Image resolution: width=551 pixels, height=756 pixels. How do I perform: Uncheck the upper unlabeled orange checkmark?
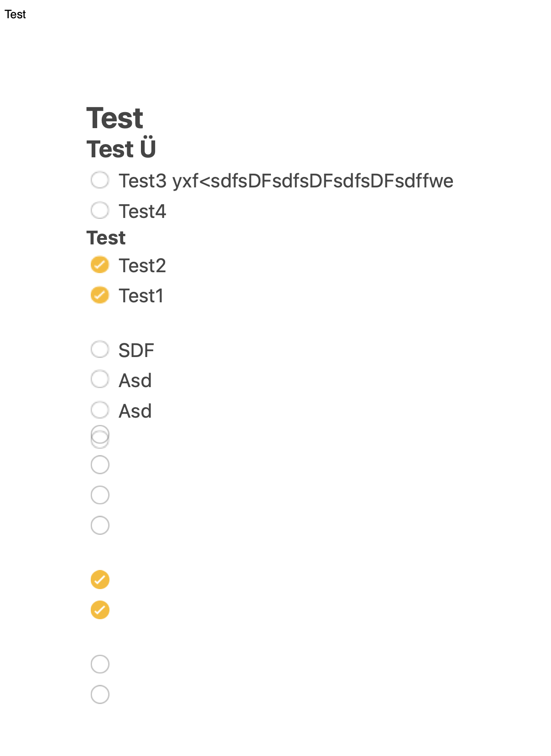(100, 580)
